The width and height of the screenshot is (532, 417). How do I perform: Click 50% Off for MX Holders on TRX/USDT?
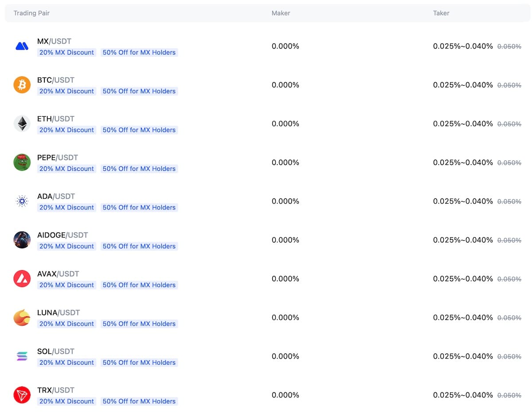(x=139, y=401)
